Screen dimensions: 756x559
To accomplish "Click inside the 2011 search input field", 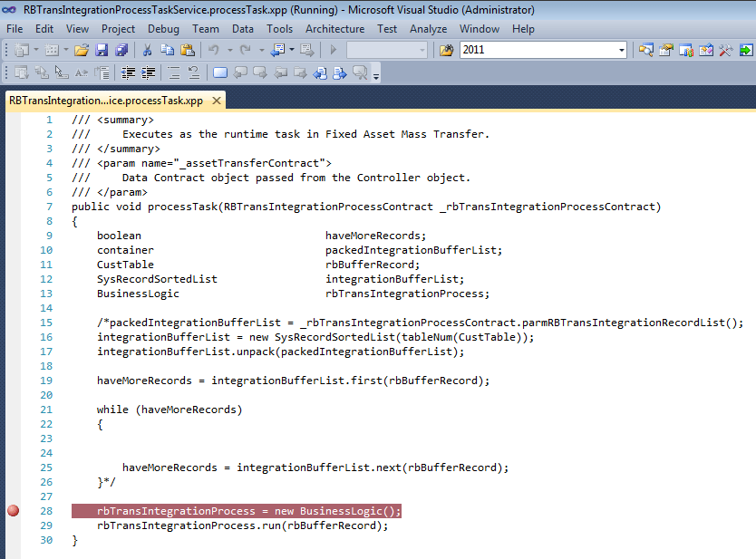I will click(538, 50).
